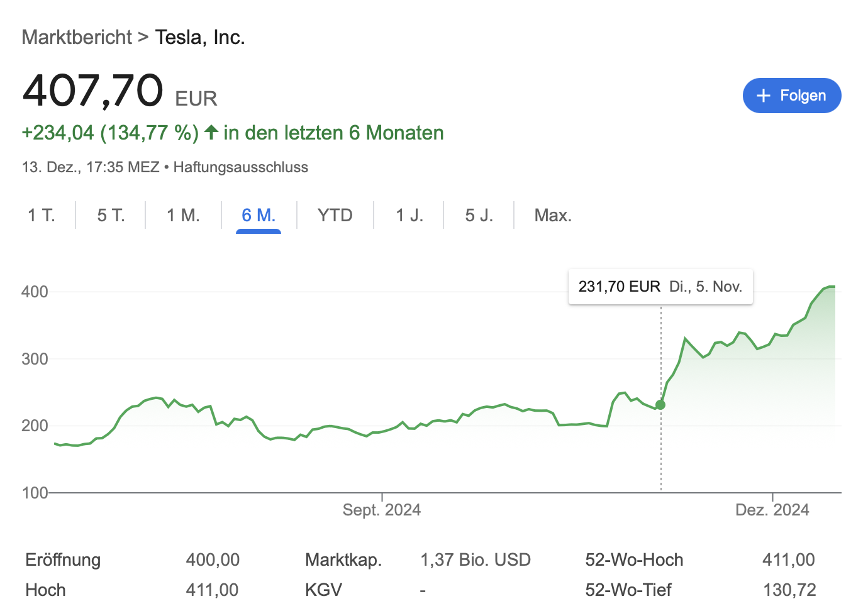The image size is (868, 611).
Task: Select the 6 M. range tab
Action: (x=259, y=216)
